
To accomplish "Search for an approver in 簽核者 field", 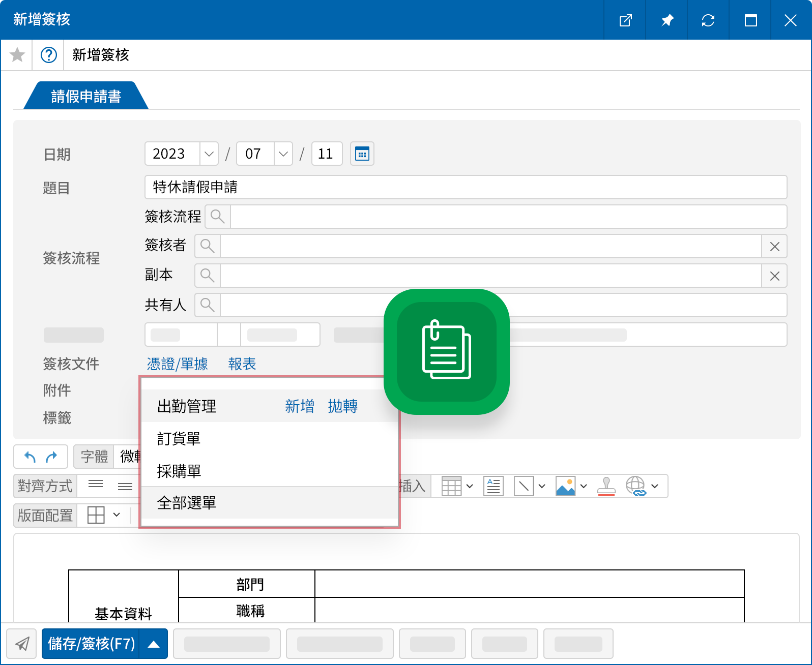I will (x=208, y=246).
